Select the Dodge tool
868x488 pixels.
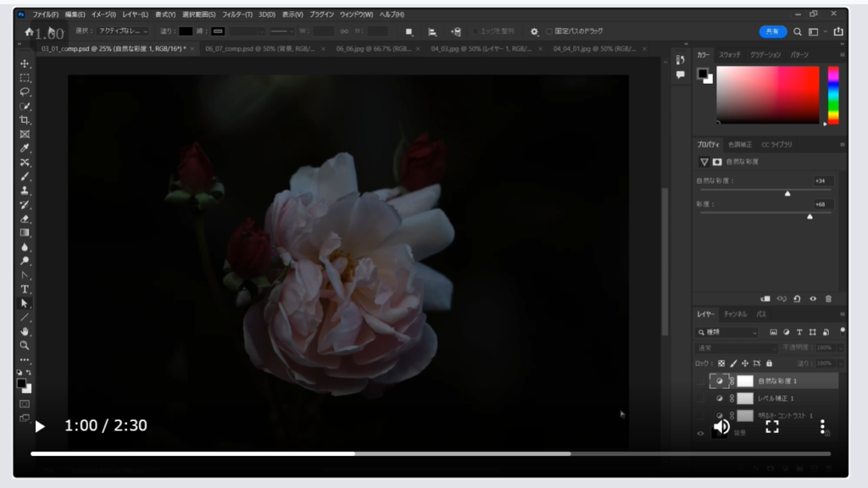(x=25, y=261)
